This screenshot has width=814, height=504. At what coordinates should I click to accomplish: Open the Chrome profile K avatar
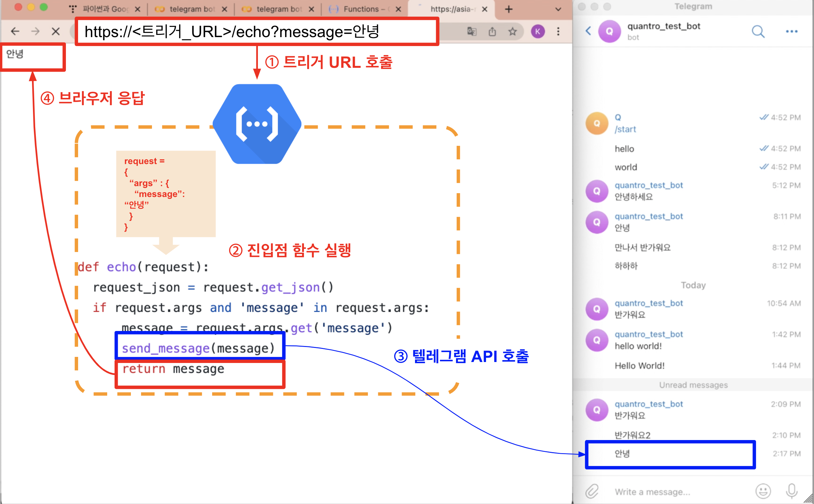(538, 32)
